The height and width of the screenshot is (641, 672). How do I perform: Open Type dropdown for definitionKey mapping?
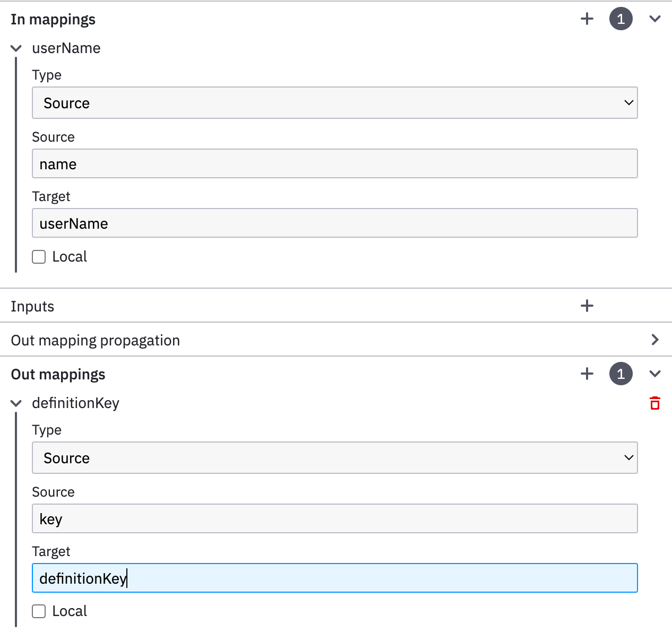(x=334, y=458)
